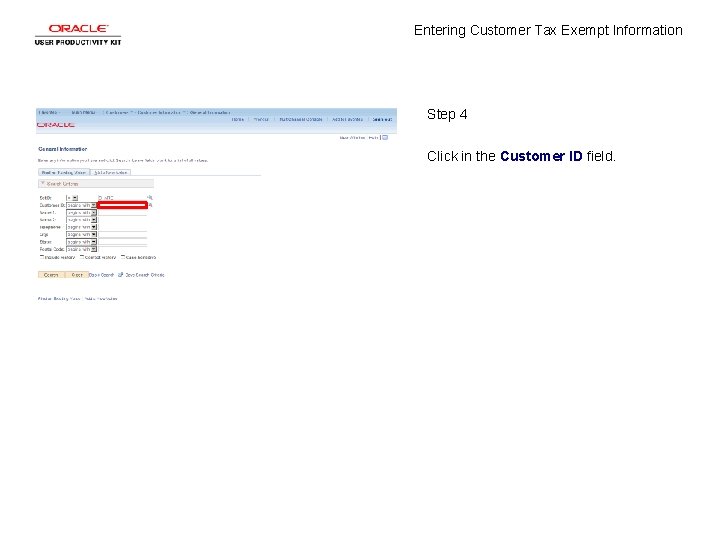Open the Telephone operator dropdown

(x=81, y=227)
